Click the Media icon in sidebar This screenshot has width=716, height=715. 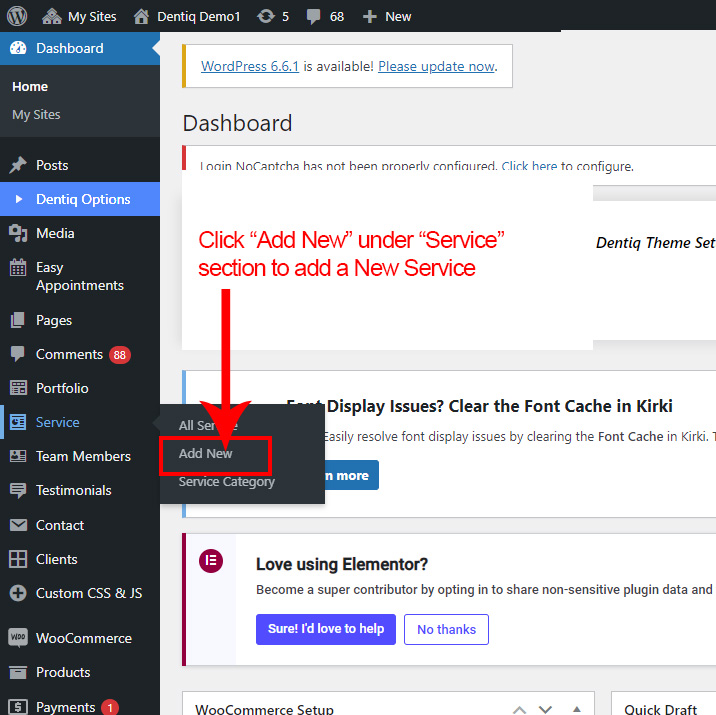coord(18,233)
